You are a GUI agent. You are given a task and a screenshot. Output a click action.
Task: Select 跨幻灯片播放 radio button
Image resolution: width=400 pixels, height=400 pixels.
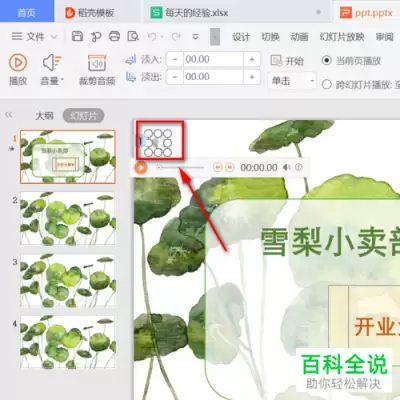click(327, 84)
